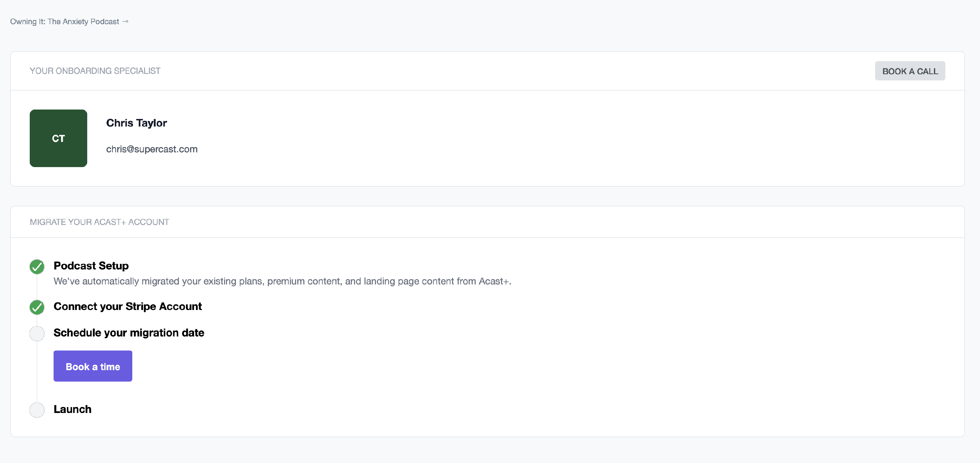This screenshot has height=463, width=980.
Task: Click the automatically migrated plans description text
Action: click(282, 281)
